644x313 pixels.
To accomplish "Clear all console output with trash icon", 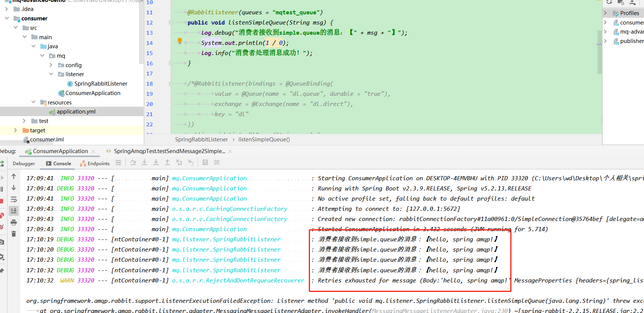I will (x=14, y=234).
